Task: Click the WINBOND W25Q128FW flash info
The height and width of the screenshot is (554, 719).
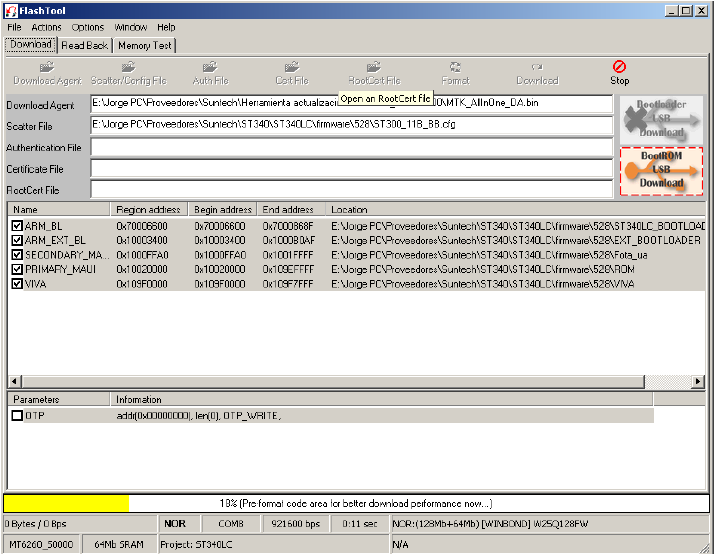Action: tap(550, 524)
